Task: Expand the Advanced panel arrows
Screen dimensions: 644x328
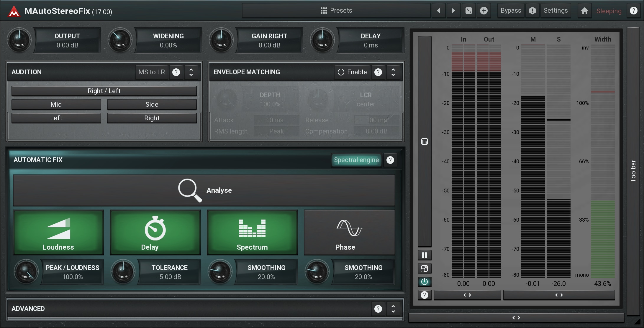Action: (x=393, y=309)
